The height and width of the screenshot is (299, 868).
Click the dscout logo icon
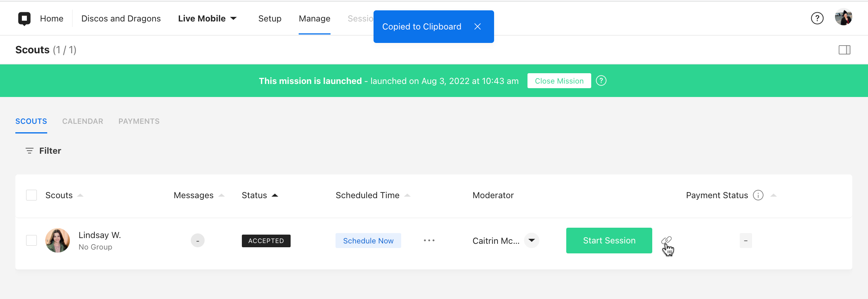coord(24,18)
